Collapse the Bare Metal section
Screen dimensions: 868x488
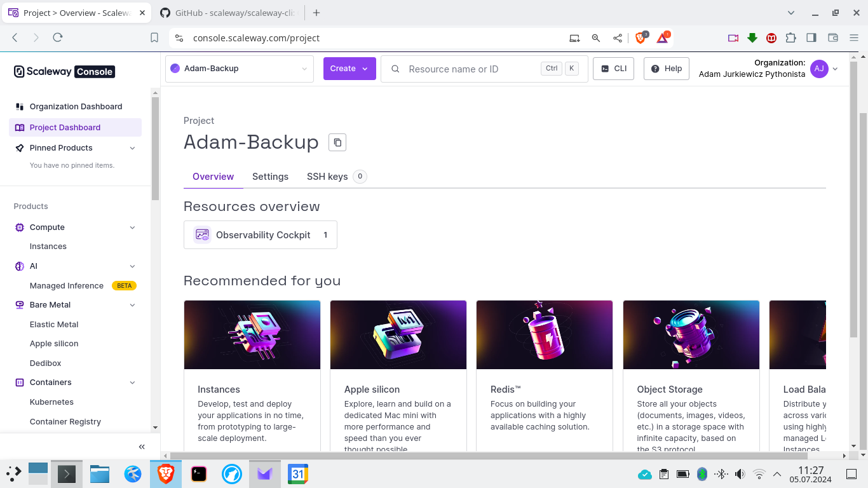[132, 305]
